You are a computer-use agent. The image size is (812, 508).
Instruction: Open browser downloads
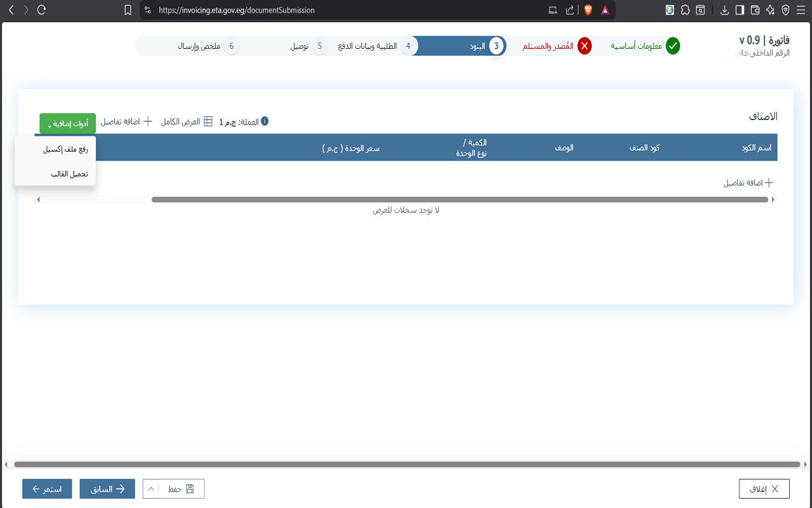point(724,10)
